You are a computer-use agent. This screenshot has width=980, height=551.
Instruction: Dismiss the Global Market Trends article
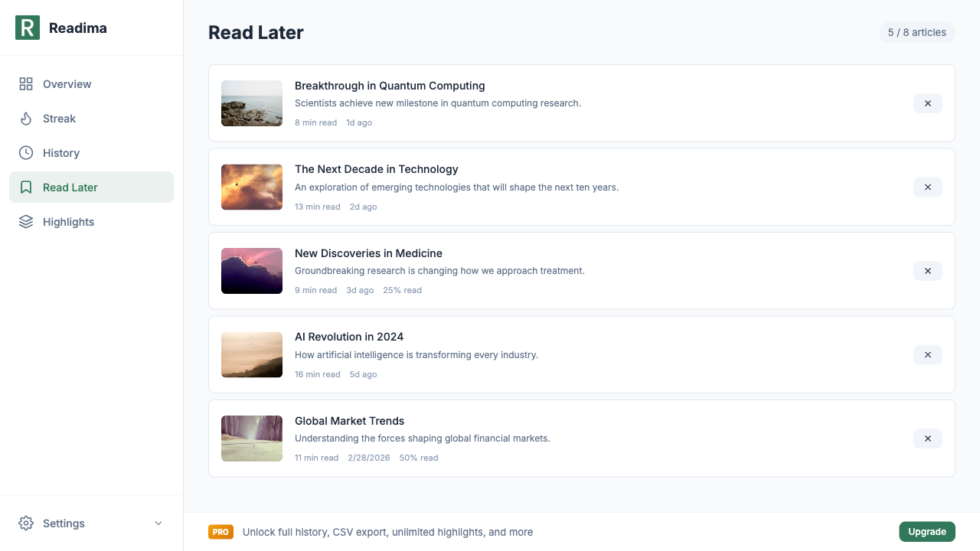coord(927,438)
